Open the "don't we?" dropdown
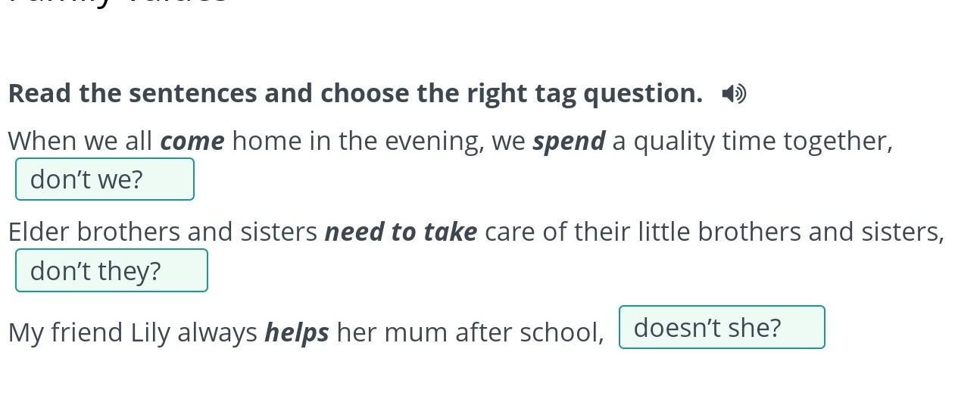The height and width of the screenshot is (399, 980). tap(105, 180)
